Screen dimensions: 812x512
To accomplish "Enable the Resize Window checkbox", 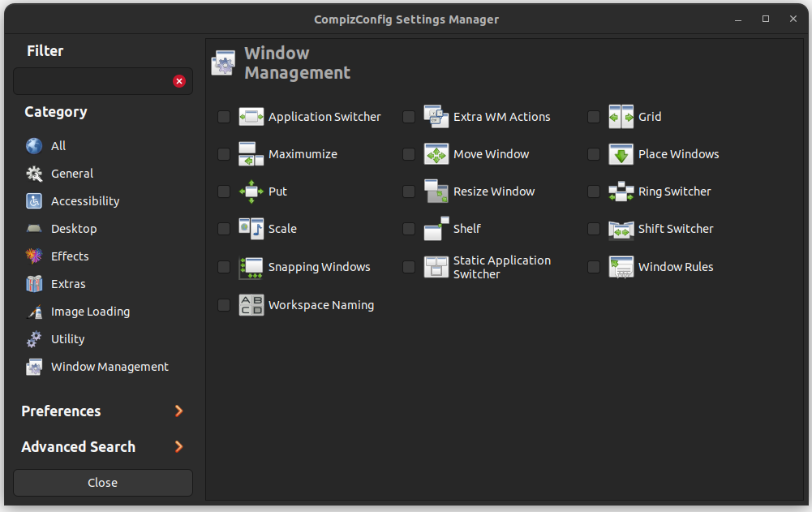I will coord(409,191).
